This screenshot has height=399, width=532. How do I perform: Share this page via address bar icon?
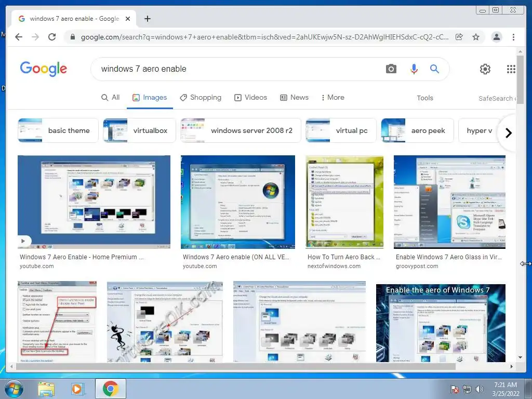click(459, 37)
